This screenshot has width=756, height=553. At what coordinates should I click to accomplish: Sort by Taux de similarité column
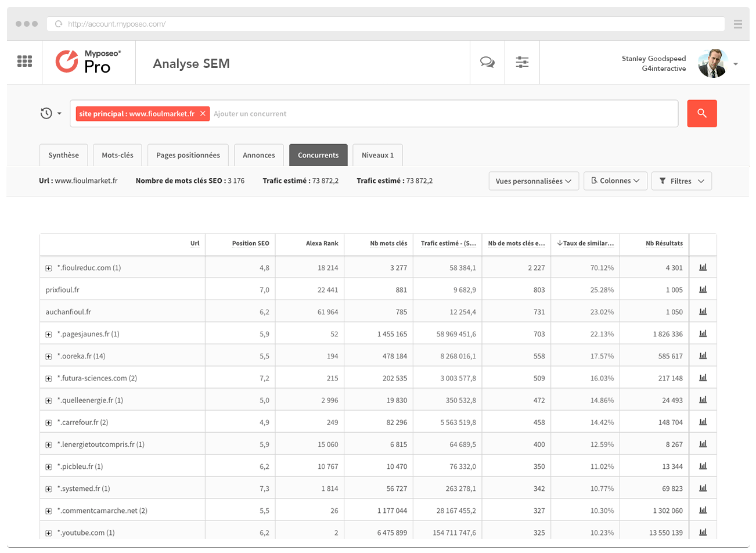click(585, 243)
